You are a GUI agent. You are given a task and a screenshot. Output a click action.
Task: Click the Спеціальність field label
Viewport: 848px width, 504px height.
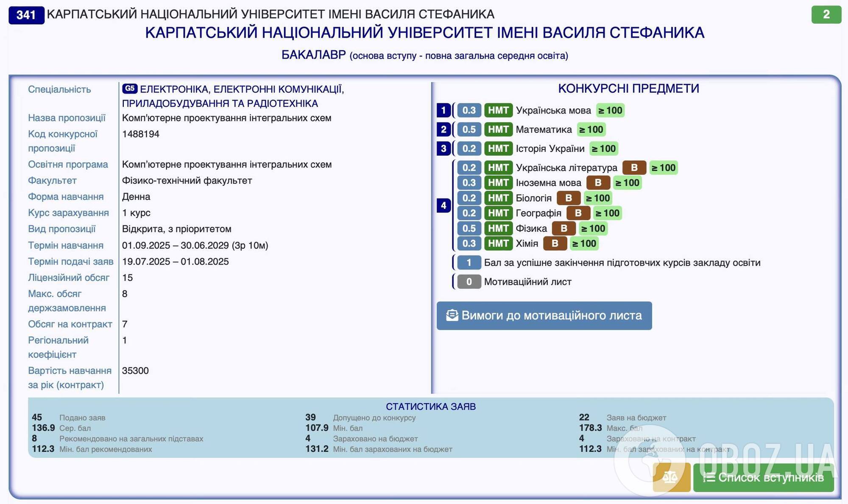[x=59, y=89]
